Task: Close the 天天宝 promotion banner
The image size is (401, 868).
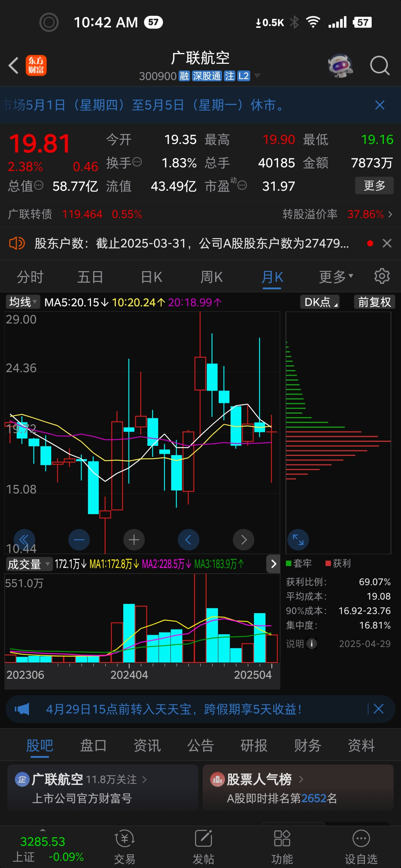Action: click(379, 709)
